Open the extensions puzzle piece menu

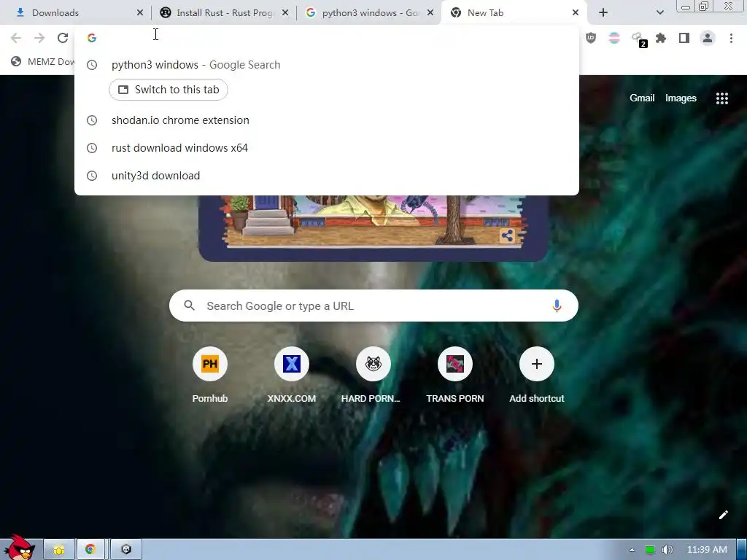(661, 38)
